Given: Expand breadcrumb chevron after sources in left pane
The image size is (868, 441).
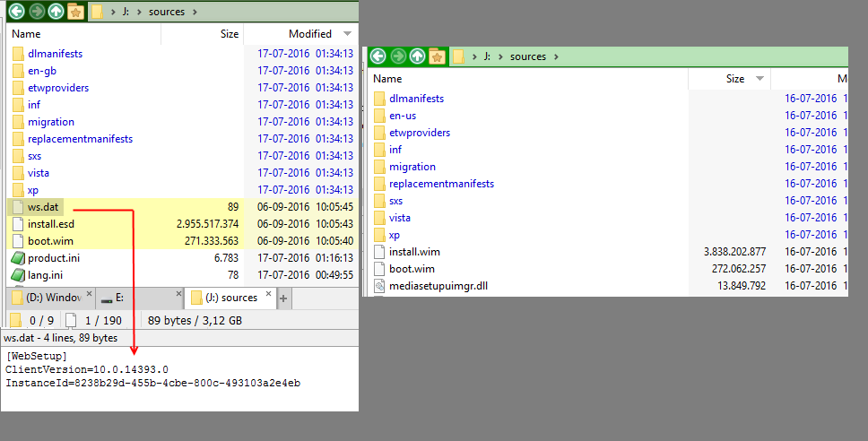Looking at the screenshot, I should pos(195,12).
